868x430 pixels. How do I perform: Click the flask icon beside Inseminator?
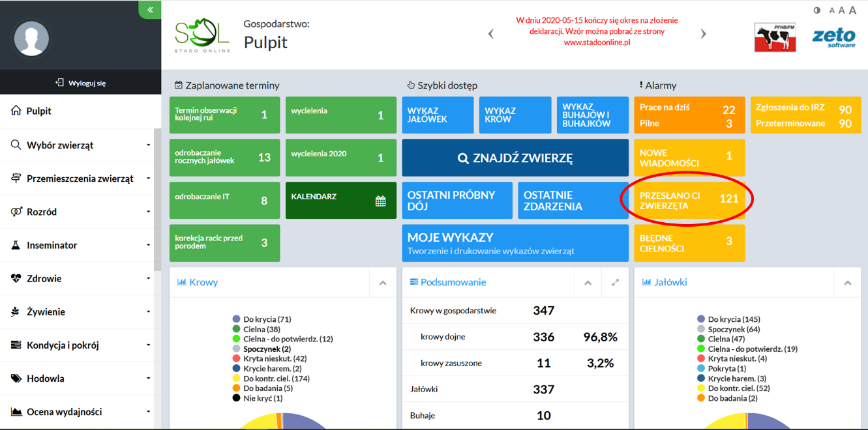(x=16, y=245)
